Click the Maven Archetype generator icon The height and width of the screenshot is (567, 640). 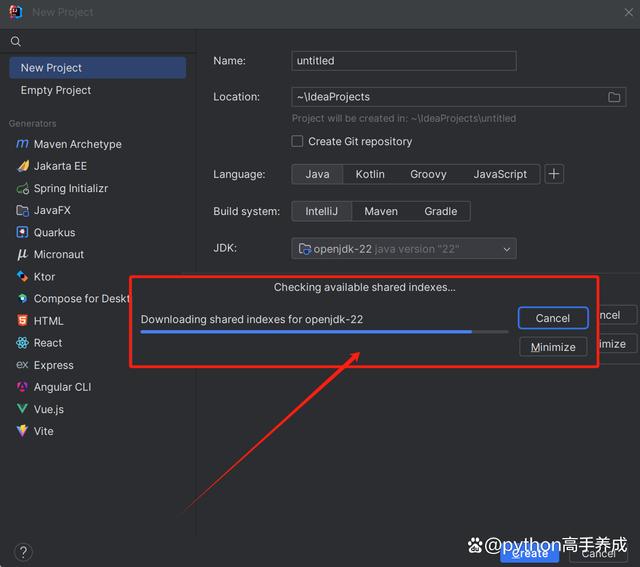point(22,144)
